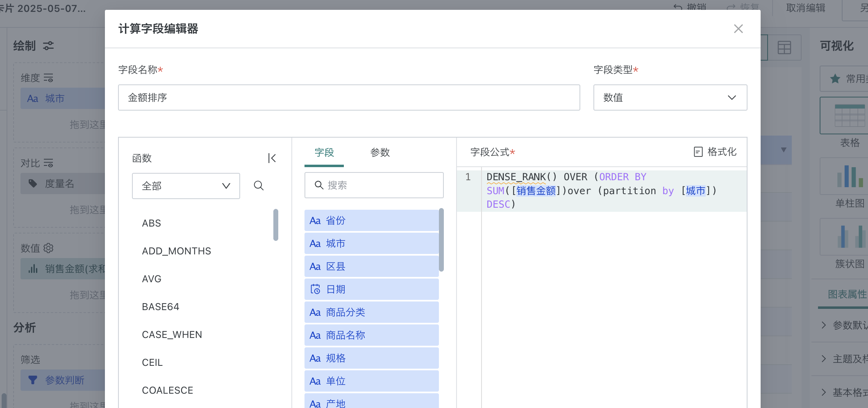
Task: Insert the 商品分类 field
Action: tap(371, 312)
